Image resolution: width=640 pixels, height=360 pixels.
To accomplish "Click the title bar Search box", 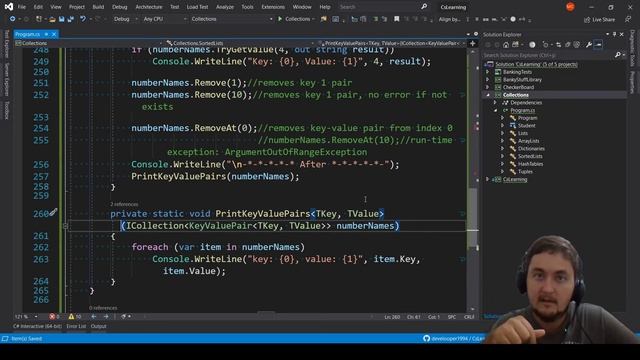I will point(383,7).
